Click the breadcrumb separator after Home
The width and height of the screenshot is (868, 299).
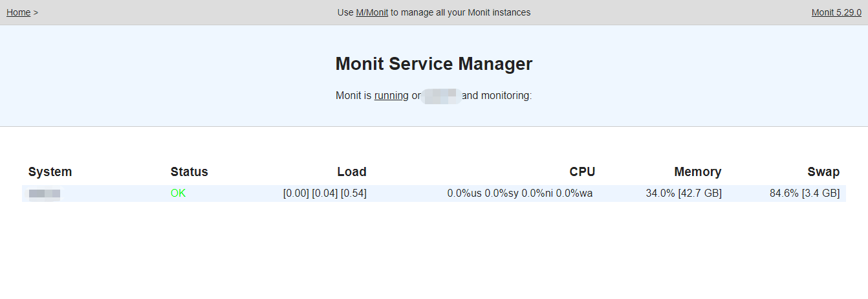coord(36,12)
